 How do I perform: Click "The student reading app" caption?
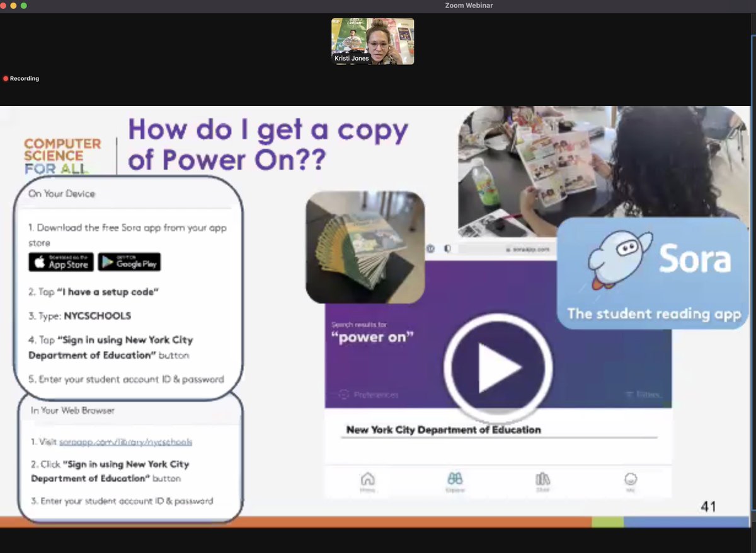(x=654, y=313)
